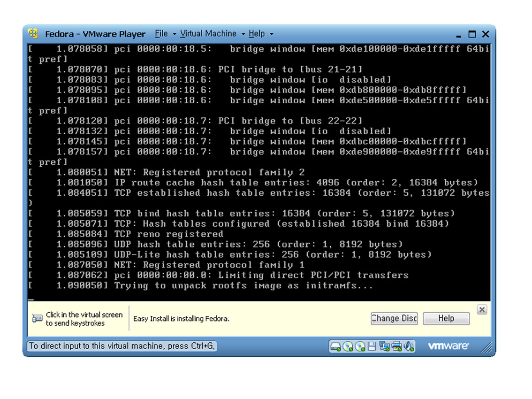The image size is (532, 399).
Task: Click 'Easy Install is installing Fedora.' text
Action: [181, 319]
